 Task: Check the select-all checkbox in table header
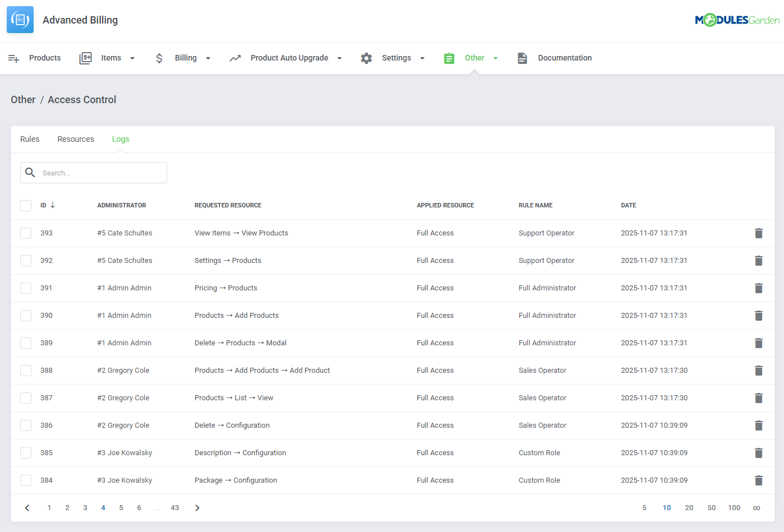(26, 205)
